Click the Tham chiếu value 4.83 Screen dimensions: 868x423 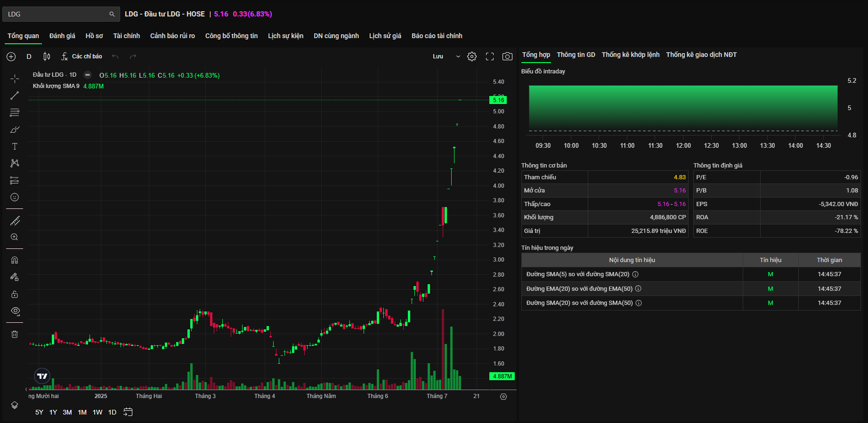pyautogui.click(x=680, y=177)
